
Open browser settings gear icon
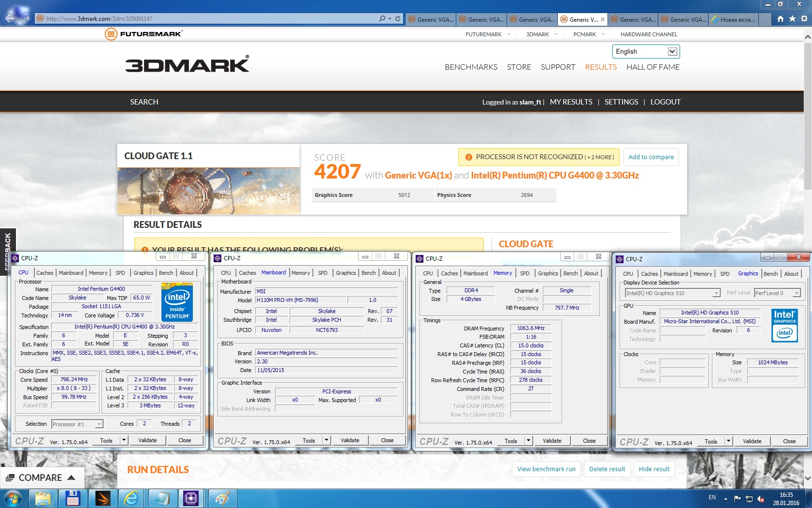click(x=804, y=18)
